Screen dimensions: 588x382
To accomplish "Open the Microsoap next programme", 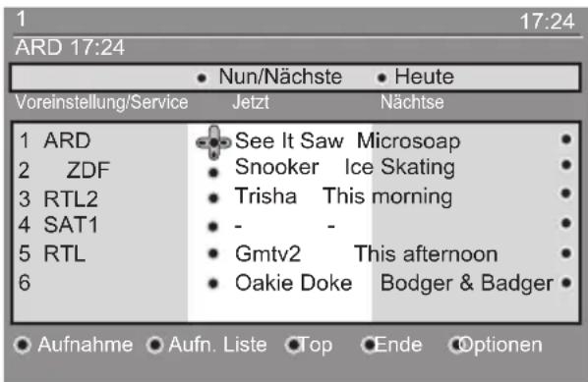I will (x=408, y=141).
